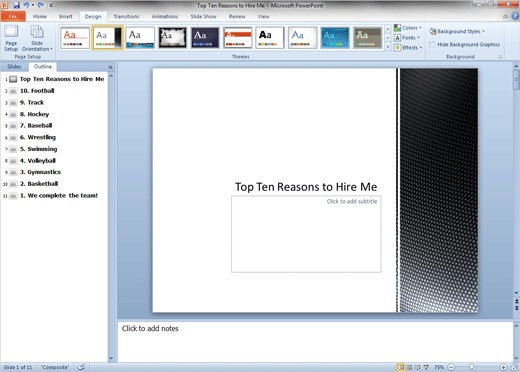Switch to Normal view icon in status bar

[401, 367]
